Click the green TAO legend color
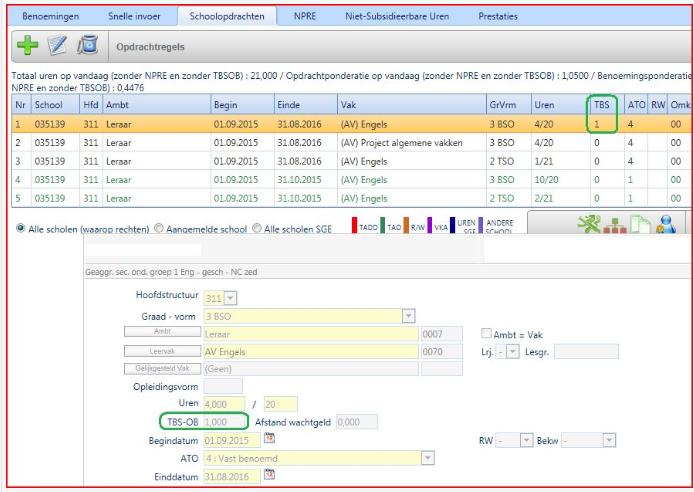This screenshot has width=694, height=492. (x=382, y=225)
